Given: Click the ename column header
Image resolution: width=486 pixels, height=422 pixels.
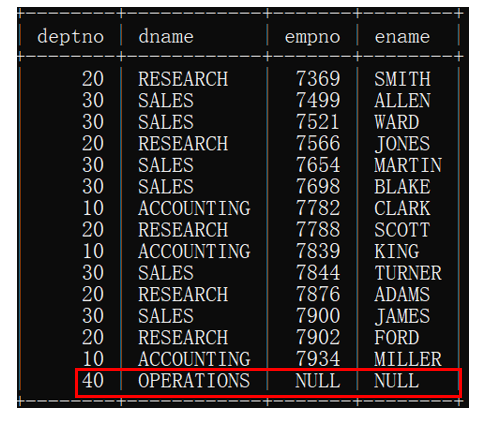Looking at the screenshot, I should [x=402, y=37].
